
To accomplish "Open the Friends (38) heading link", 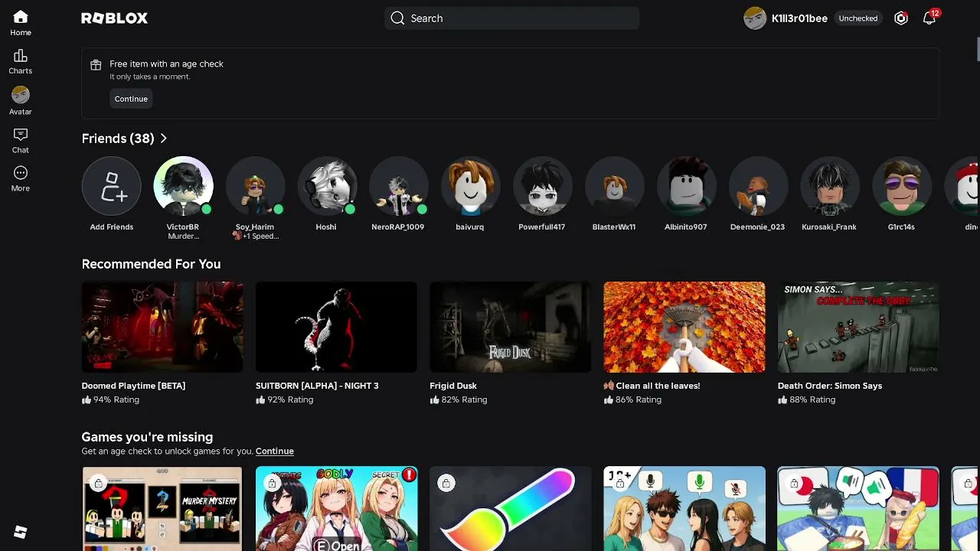I will [118, 139].
